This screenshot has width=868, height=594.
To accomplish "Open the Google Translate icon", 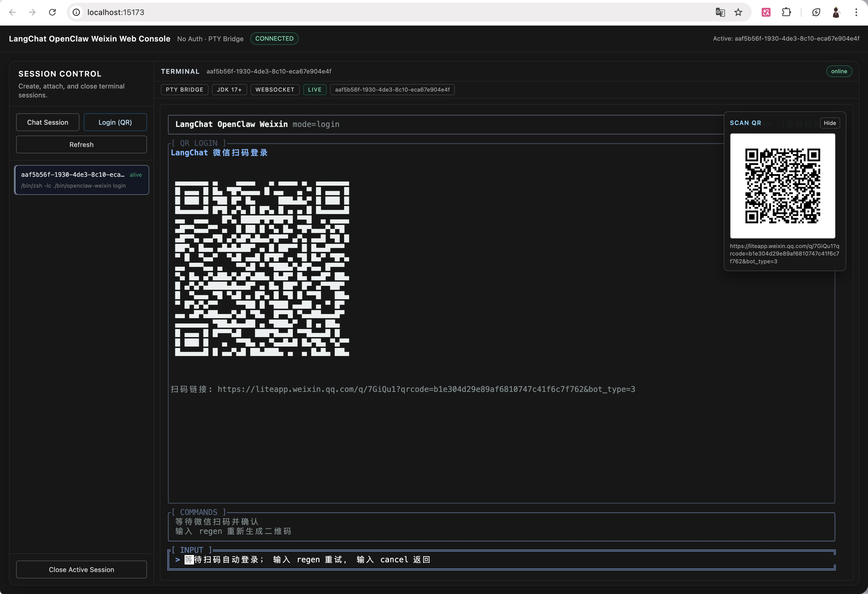I will point(720,12).
